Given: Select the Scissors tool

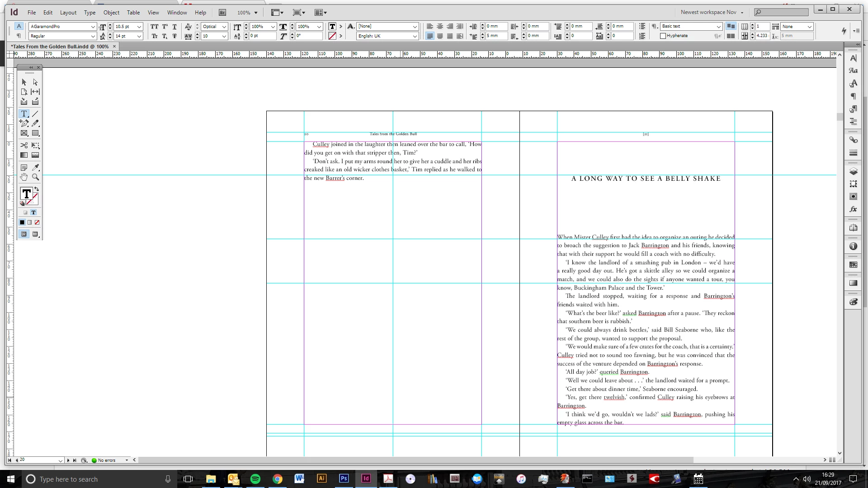Looking at the screenshot, I should [x=24, y=145].
